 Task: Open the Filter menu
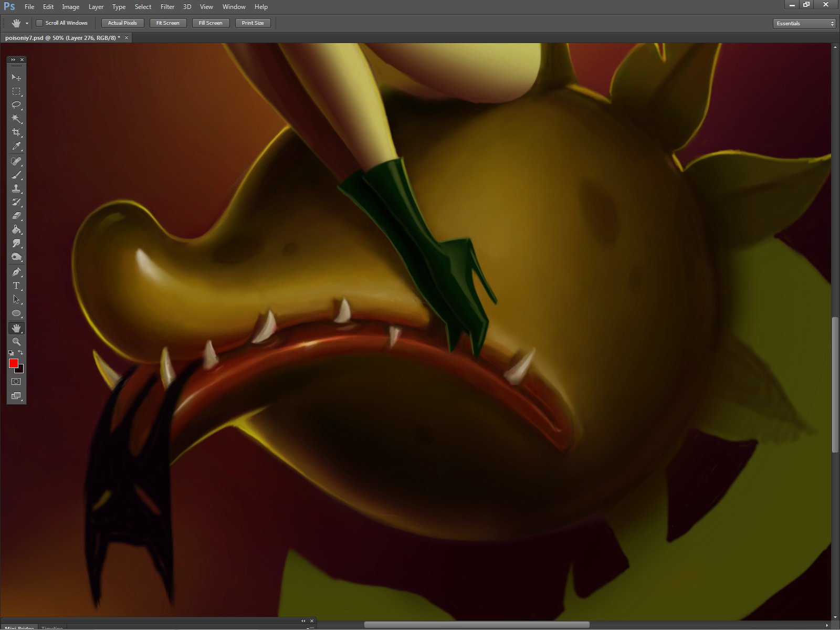[167, 7]
